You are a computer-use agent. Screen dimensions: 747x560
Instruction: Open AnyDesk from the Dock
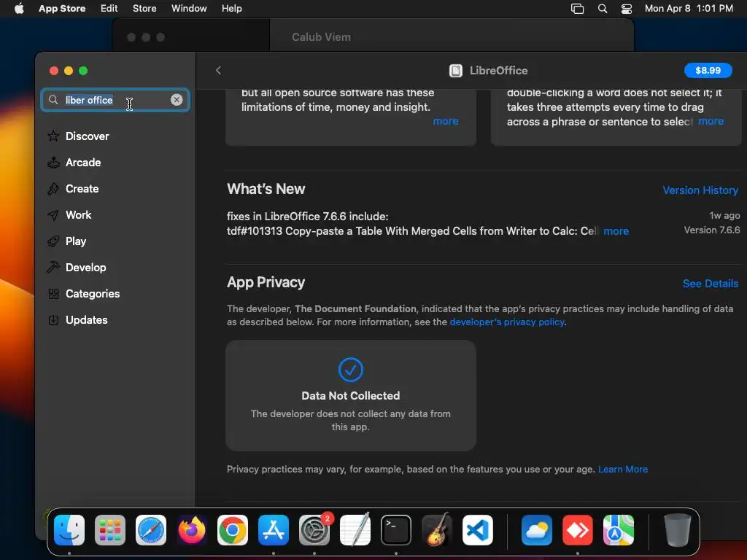[x=578, y=530]
